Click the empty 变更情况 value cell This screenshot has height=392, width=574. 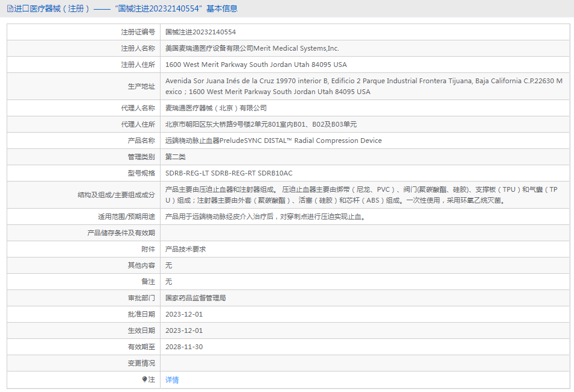[365, 362]
